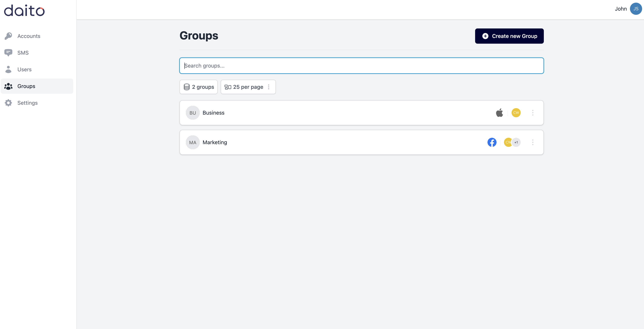This screenshot has height=329, width=644.
Task: Focus the Search groups field
Action: [361, 66]
